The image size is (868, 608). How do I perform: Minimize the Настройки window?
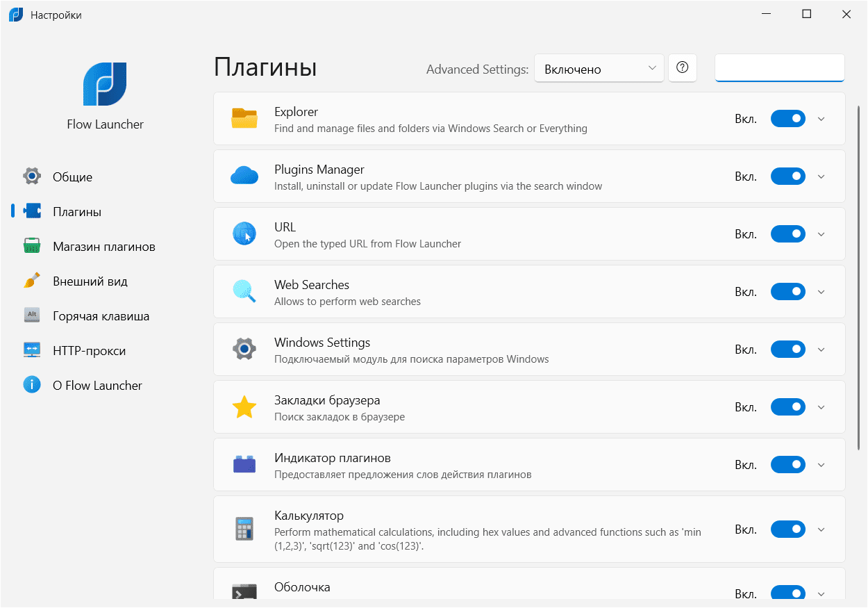pyautogui.click(x=767, y=15)
